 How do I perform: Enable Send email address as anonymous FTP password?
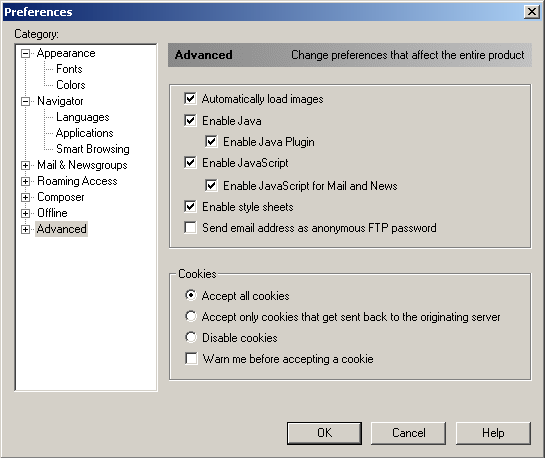pyautogui.click(x=190, y=228)
